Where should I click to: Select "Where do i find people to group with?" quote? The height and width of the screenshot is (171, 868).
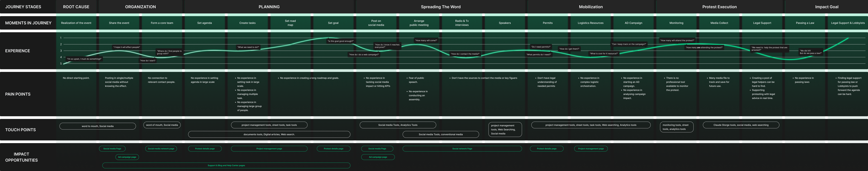(x=169, y=52)
